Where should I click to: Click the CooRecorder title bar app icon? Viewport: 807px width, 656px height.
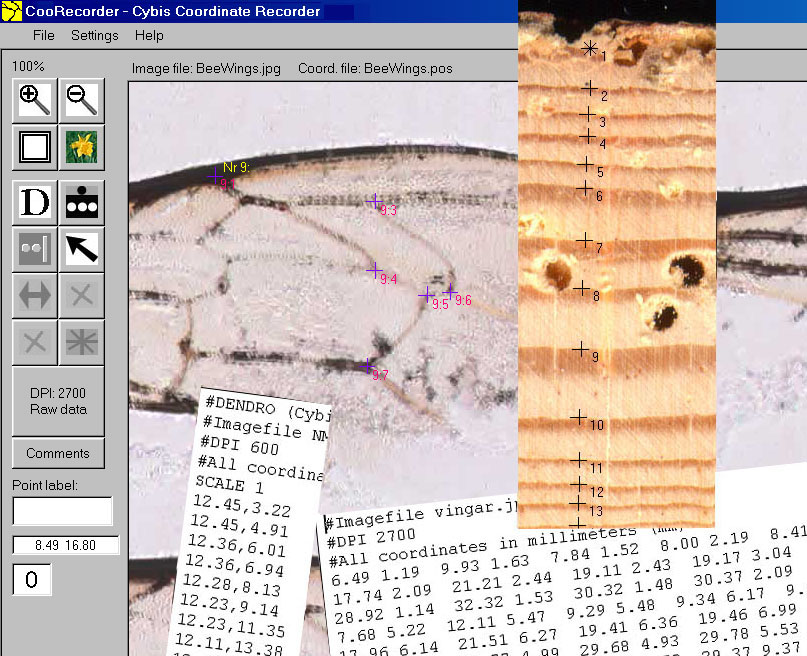coord(11,11)
